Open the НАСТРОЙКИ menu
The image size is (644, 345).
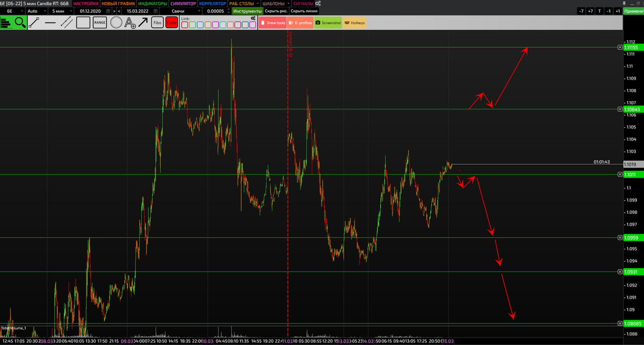86,4
